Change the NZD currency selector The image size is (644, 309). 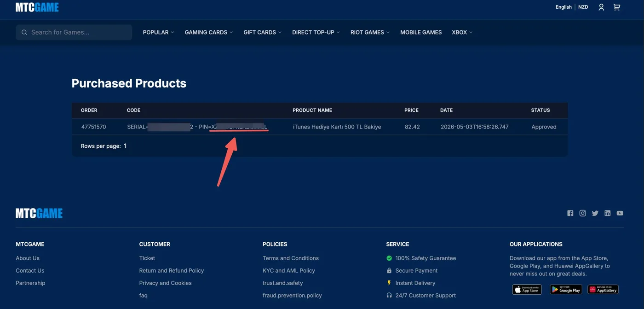pyautogui.click(x=583, y=7)
